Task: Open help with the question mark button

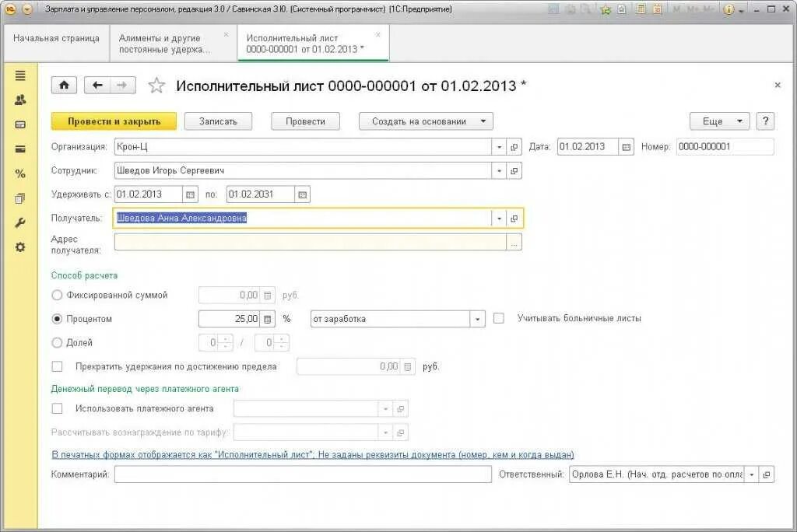Action: click(766, 121)
